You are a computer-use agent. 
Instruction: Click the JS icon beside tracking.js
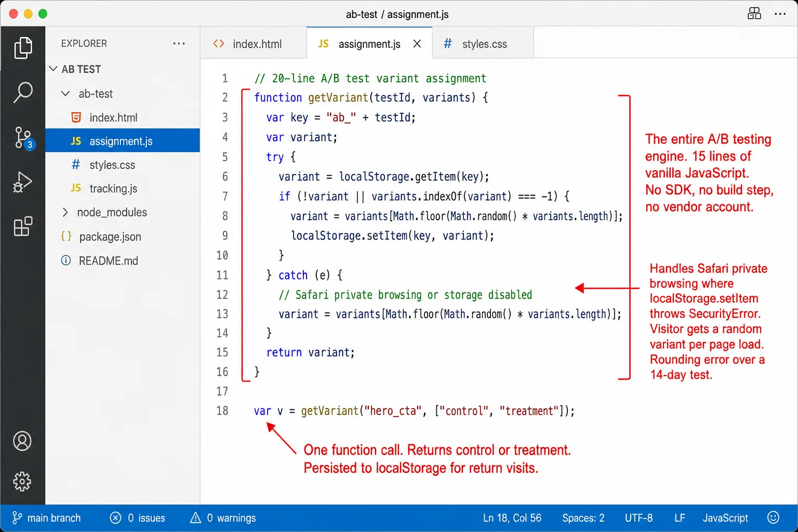coord(76,188)
